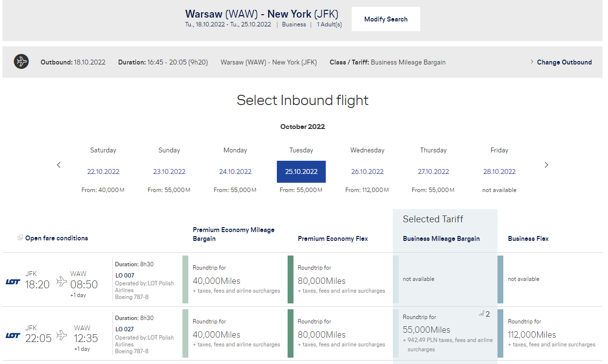Image resolution: width=608 pixels, height=364 pixels.
Task: Click the 'Duration: 16:45 - 20:05 (9h20)' text
Action: (163, 62)
